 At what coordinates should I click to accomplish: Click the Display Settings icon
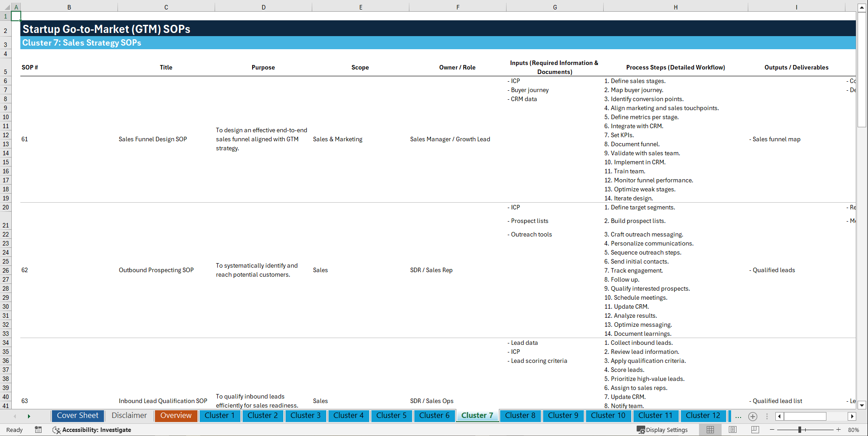pyautogui.click(x=640, y=430)
